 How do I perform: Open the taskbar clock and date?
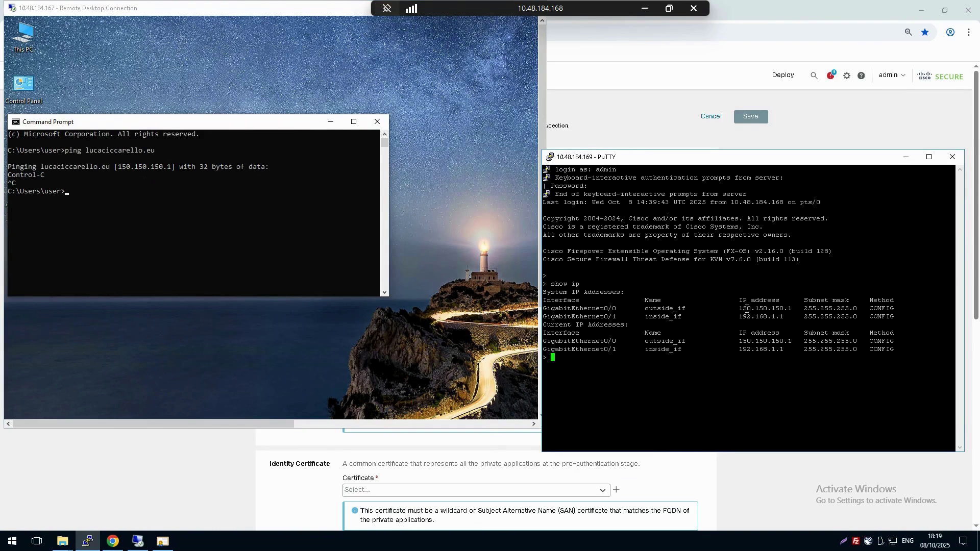point(935,541)
